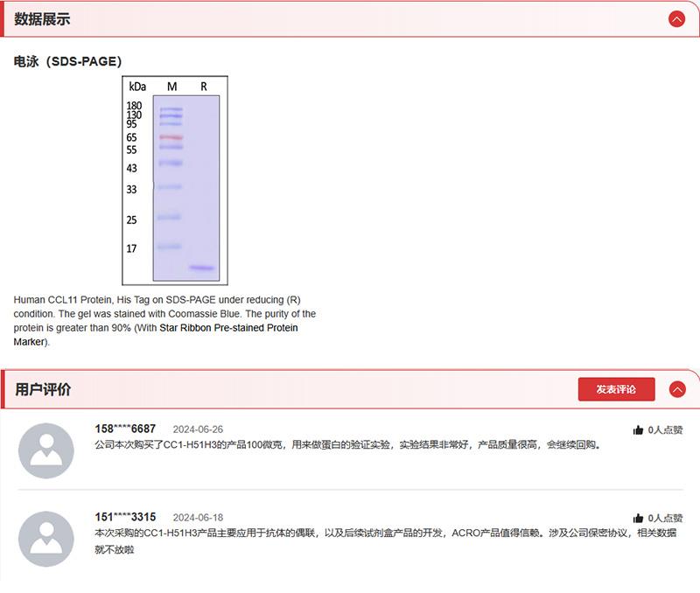Viewport: 700px width, 593px height.
Task: Click 0人点赞 count on the first review
Action: tap(665, 430)
